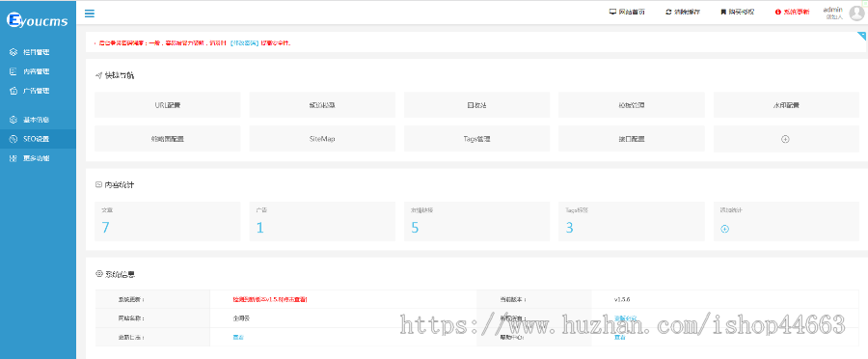
Task: Click the SEO设置 sidebar icon
Action: point(14,139)
